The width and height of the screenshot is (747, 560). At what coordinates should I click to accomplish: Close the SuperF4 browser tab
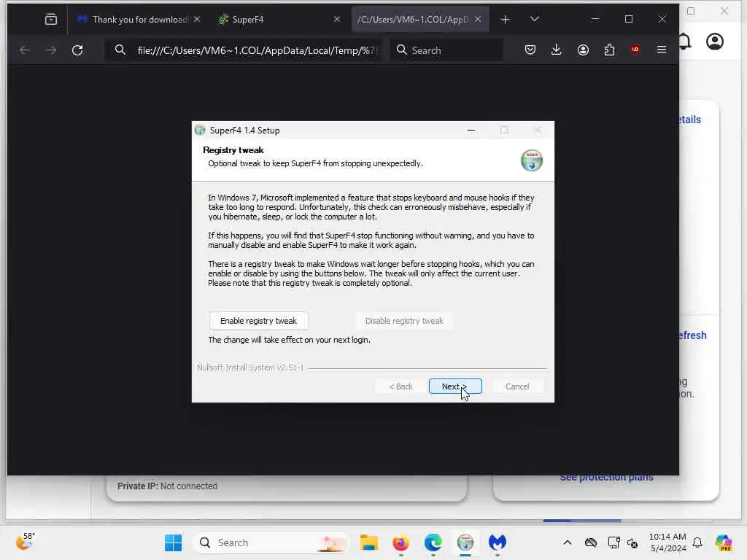[x=337, y=19]
